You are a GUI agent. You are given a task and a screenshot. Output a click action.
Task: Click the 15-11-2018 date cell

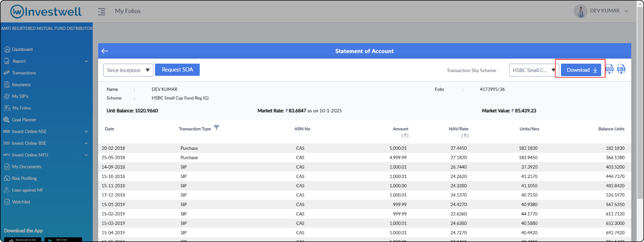[x=113, y=186]
